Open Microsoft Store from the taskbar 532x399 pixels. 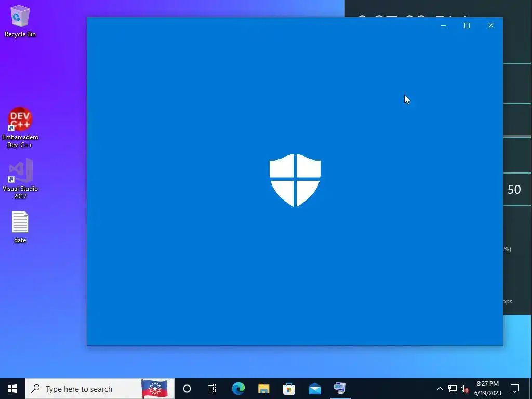pyautogui.click(x=289, y=389)
